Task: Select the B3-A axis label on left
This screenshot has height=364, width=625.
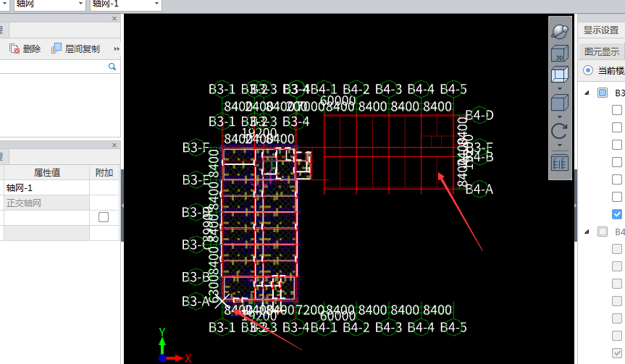Action: tap(196, 302)
